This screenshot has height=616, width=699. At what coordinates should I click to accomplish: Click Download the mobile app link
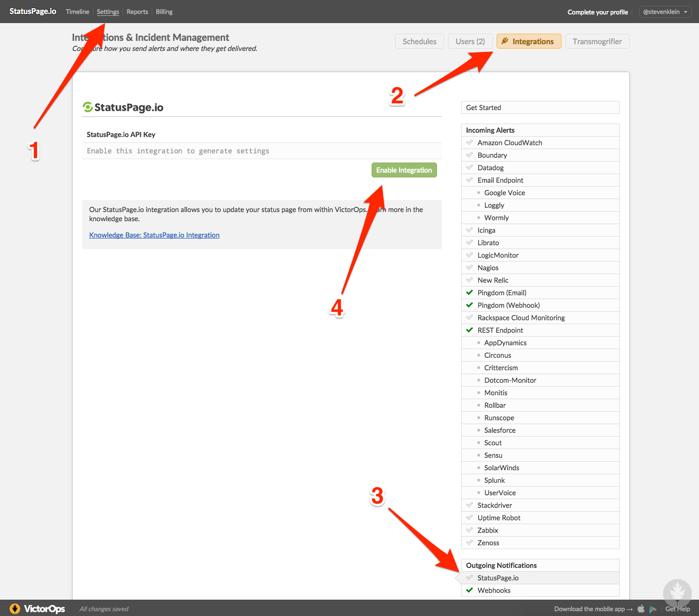[593, 609]
